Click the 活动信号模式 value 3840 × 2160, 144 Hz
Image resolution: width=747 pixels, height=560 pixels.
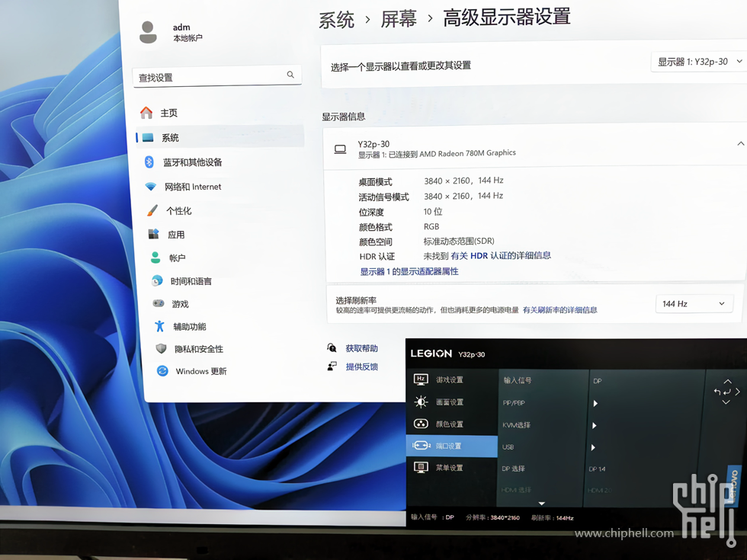coord(463,196)
